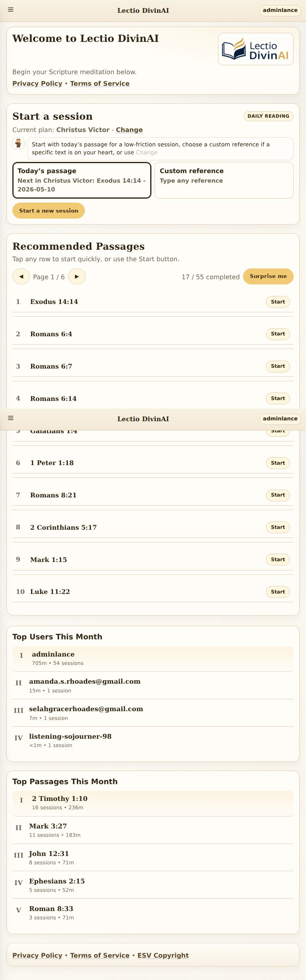
Task: Open the second sticky header hamburger menu
Action: coord(11,418)
